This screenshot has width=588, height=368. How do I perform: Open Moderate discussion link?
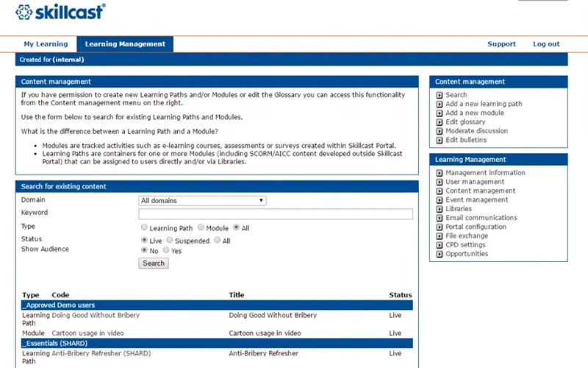pyautogui.click(x=476, y=131)
